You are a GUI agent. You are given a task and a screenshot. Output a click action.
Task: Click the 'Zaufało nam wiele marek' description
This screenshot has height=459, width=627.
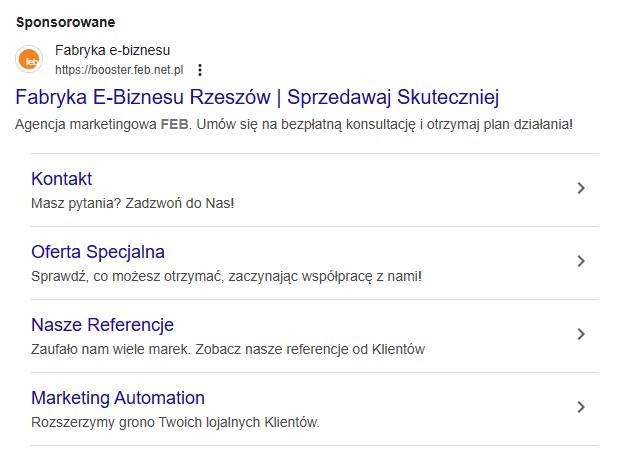[228, 349]
